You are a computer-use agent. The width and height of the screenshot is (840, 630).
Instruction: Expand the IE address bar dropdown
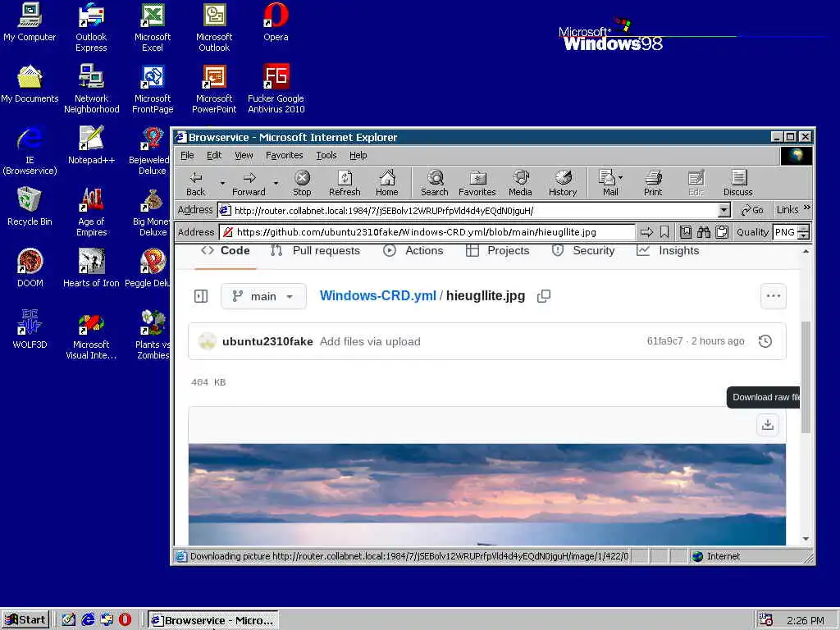point(724,210)
